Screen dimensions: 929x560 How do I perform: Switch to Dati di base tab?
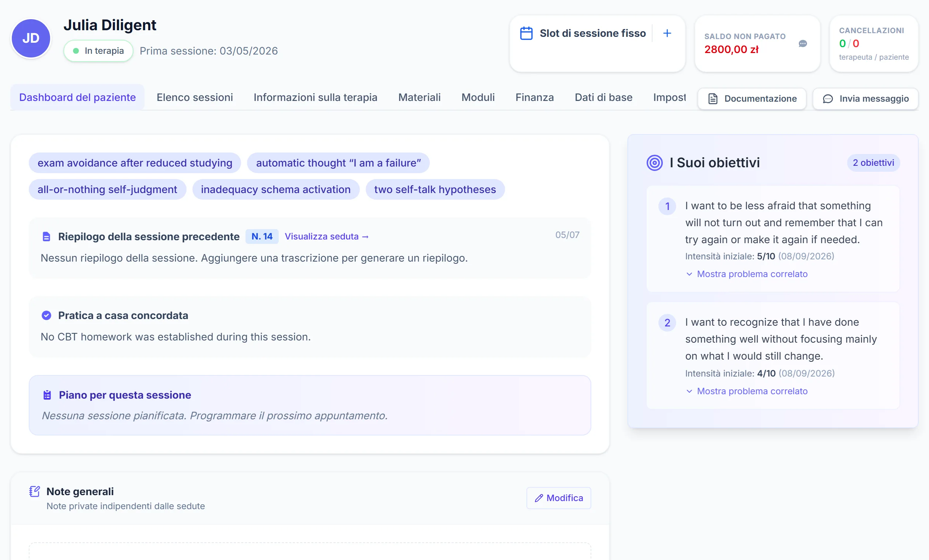tap(603, 97)
